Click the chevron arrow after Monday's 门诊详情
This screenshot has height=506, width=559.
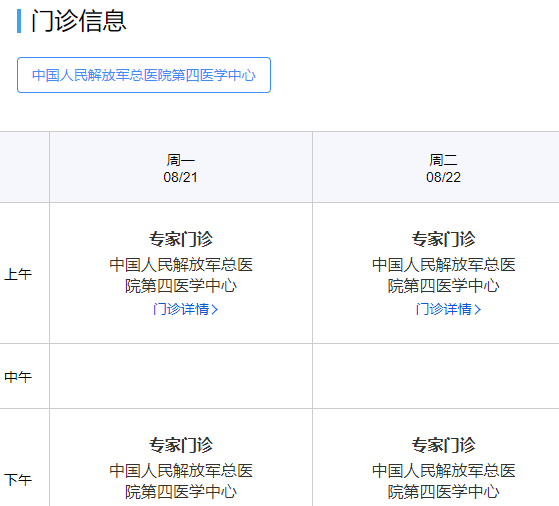pyautogui.click(x=214, y=309)
